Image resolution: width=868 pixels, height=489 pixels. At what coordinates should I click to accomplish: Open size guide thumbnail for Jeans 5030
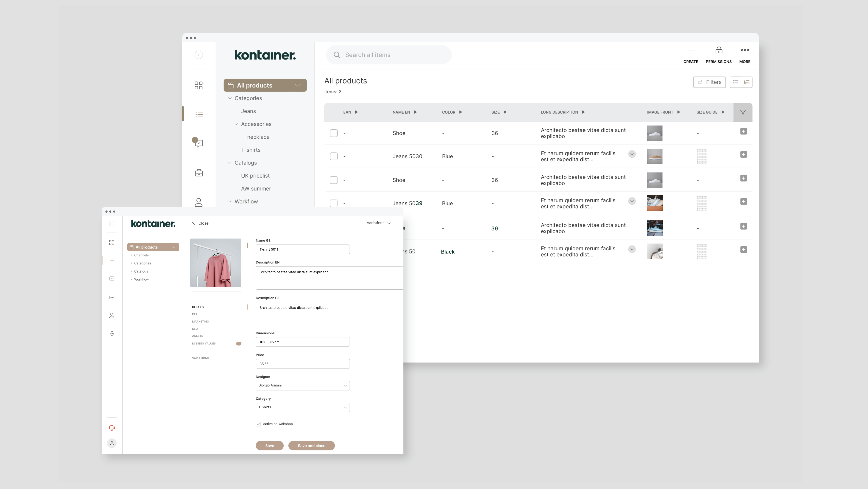pos(702,157)
